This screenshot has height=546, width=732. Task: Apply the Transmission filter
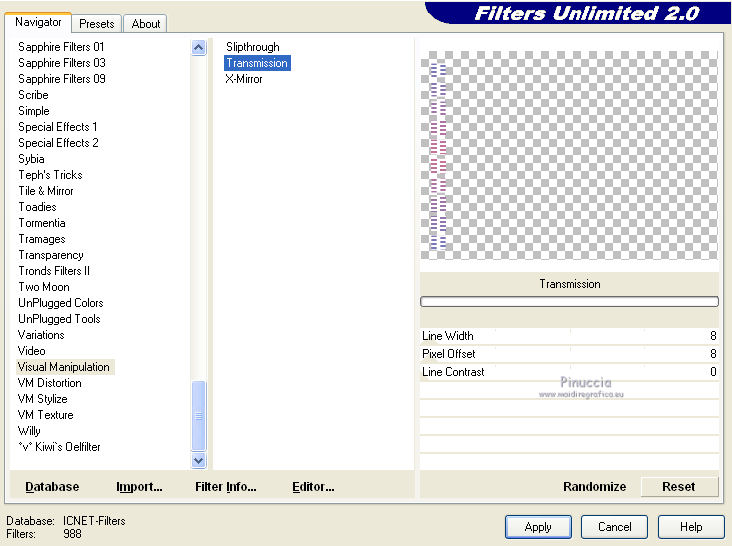538,527
